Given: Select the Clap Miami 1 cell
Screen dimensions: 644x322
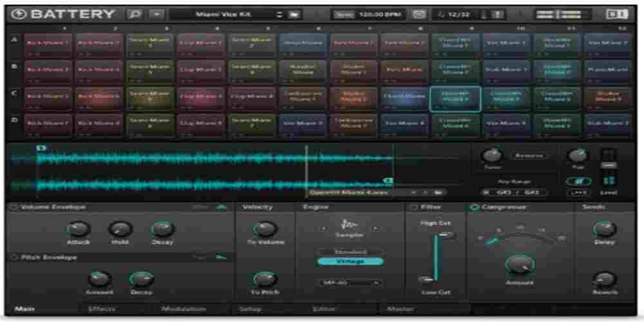Looking at the screenshot, I should [201, 45].
